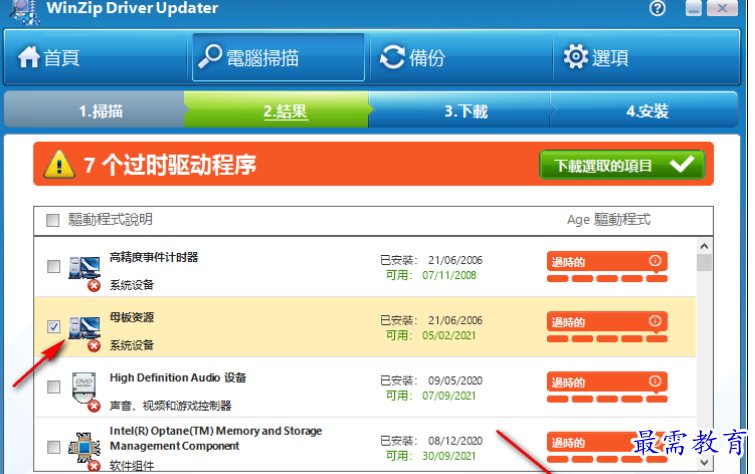The image size is (755, 474).
Task: Click available date 05/02/2021
Action: [449, 336]
